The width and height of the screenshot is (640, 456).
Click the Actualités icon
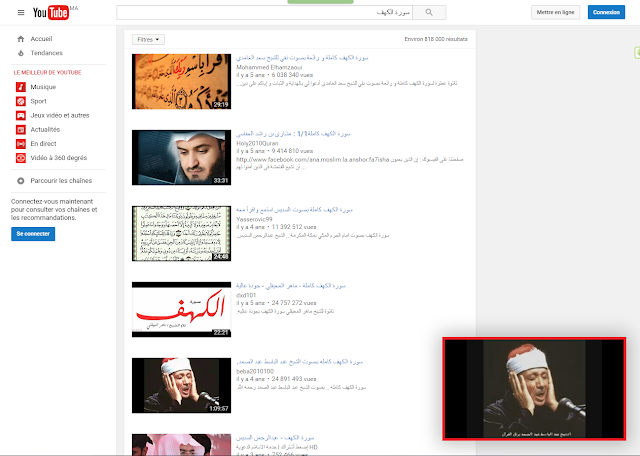pos(21,130)
